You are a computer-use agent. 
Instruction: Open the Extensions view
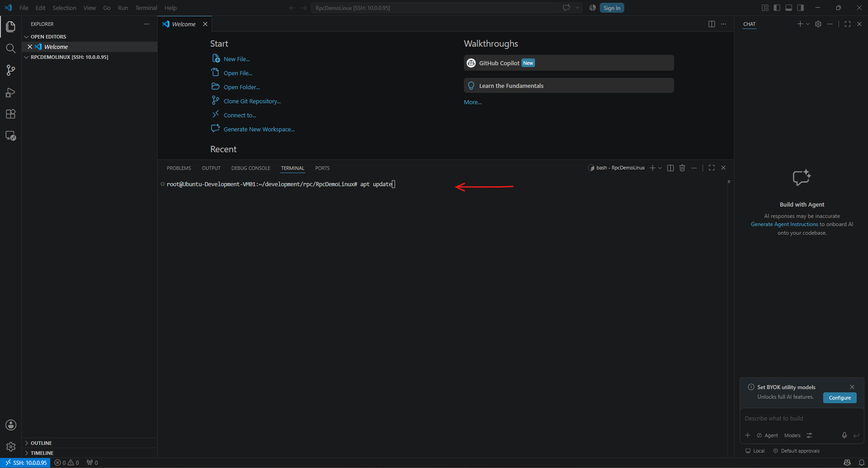coord(11,114)
